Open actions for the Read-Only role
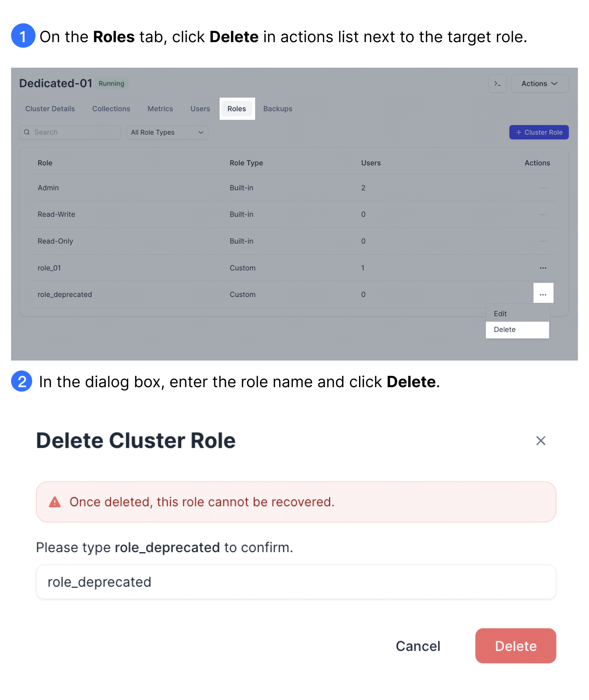Viewport: 589px width, 700px height. click(543, 241)
